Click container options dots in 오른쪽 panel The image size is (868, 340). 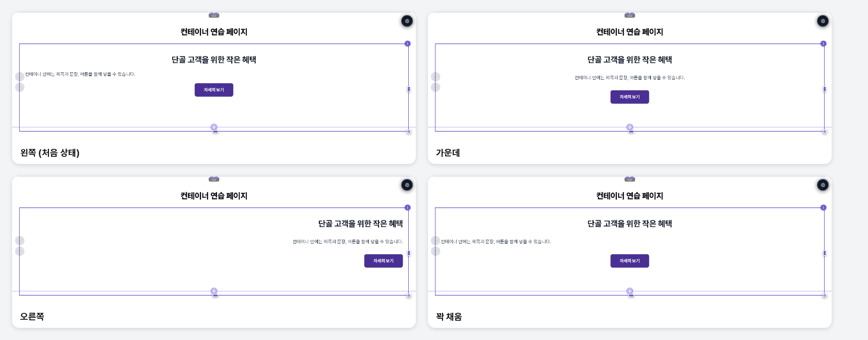(408, 208)
